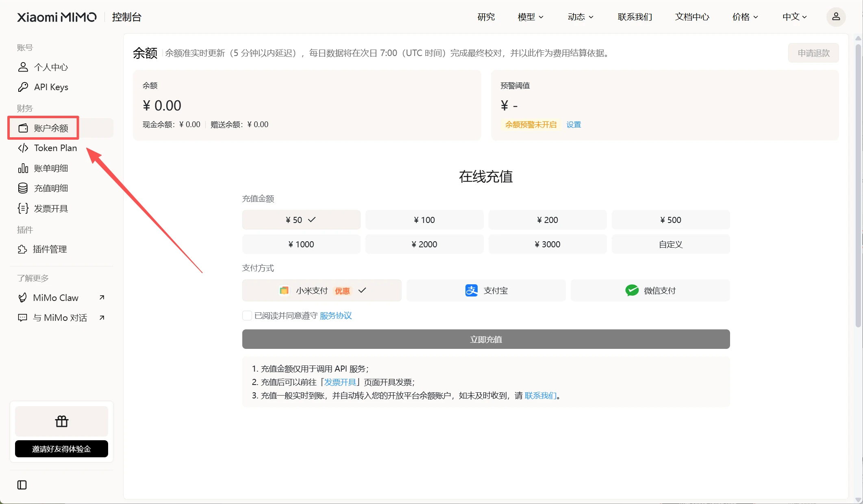Open the user profile avatar icon

click(836, 17)
